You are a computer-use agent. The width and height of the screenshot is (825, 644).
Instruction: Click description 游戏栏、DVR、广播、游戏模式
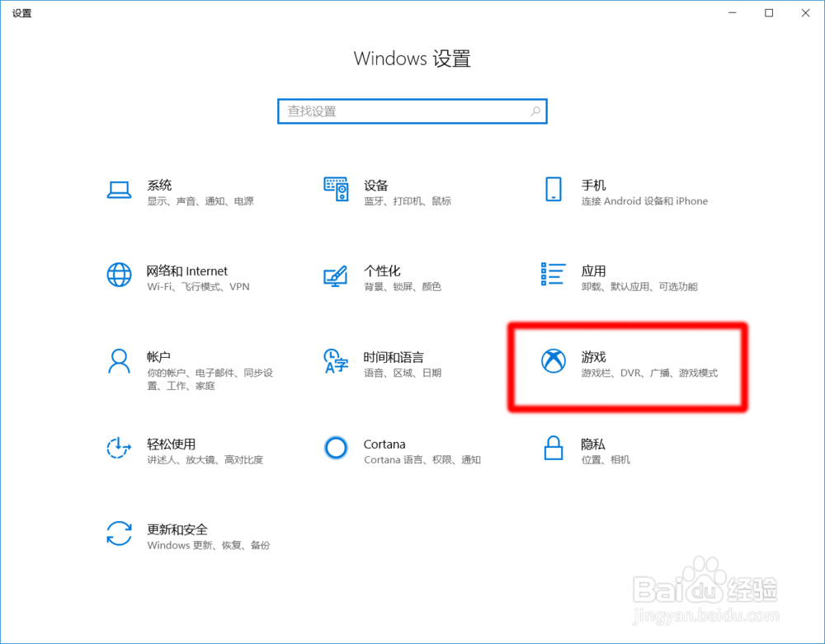[649, 374]
